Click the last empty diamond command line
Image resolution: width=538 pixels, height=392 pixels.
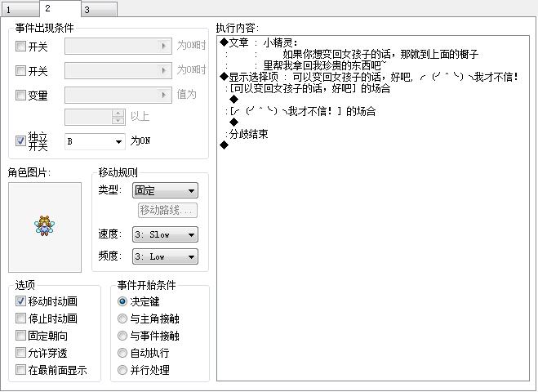coord(224,145)
